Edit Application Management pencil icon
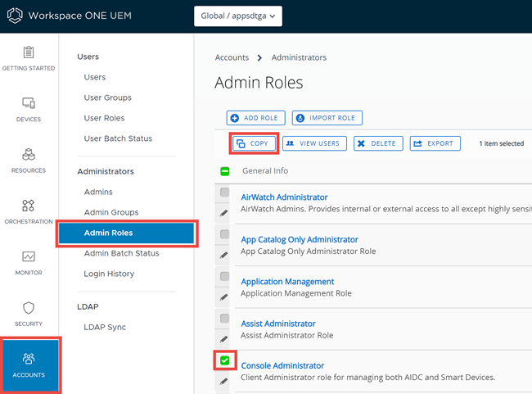Screen dimensions: 532x394 223,297
